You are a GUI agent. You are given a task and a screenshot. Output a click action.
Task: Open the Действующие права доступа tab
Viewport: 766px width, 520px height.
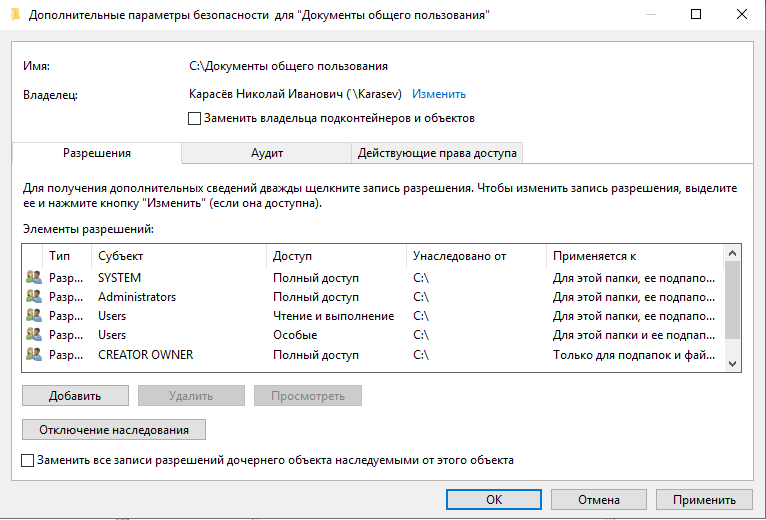tap(437, 153)
